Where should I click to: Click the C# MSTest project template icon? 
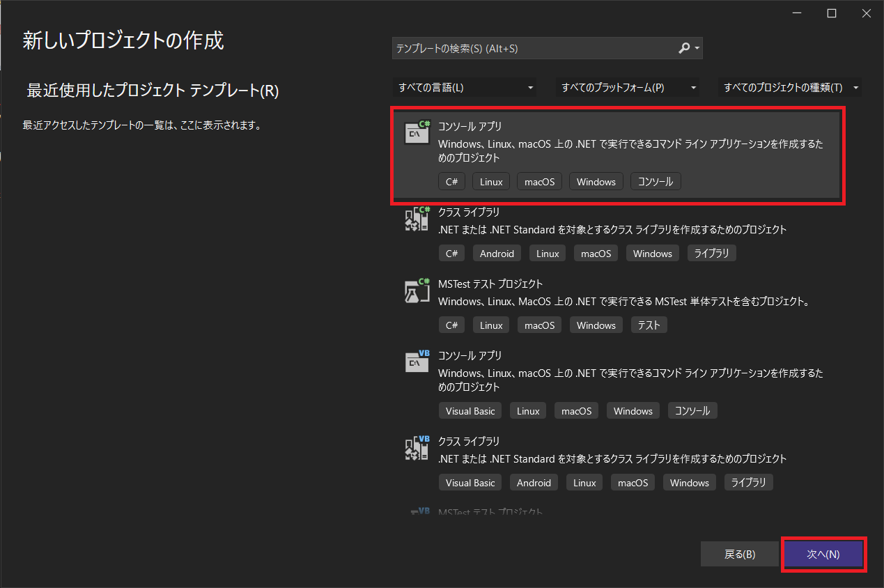417,290
